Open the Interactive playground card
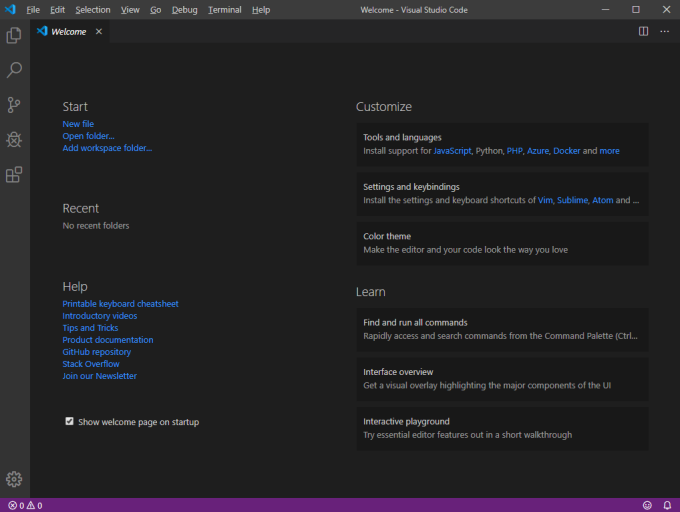This screenshot has height=512, width=680. 502,428
